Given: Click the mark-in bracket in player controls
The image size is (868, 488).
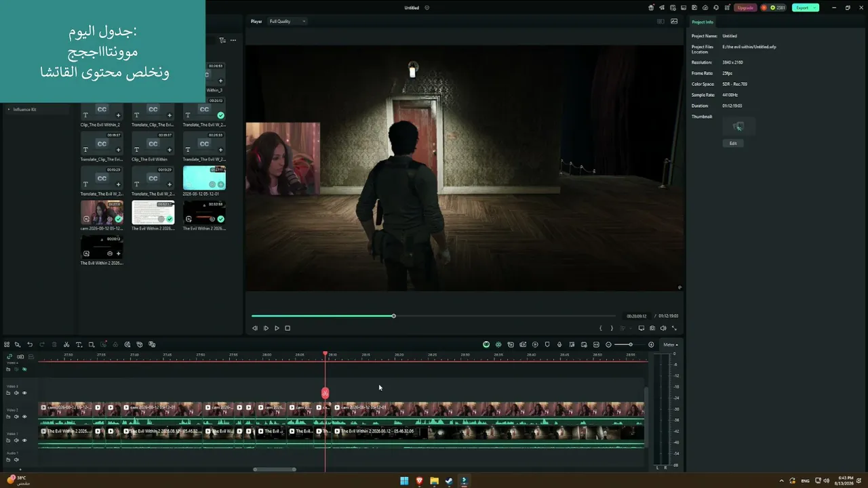Looking at the screenshot, I should (600, 328).
